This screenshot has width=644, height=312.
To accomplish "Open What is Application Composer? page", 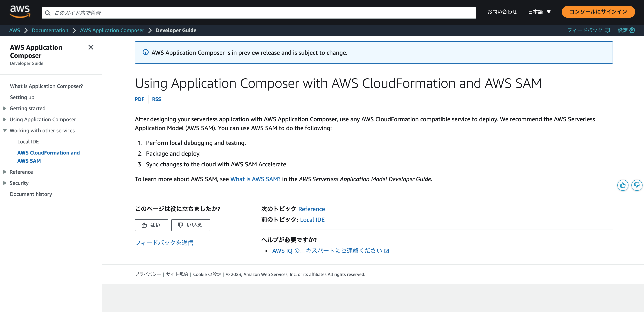I will [x=46, y=86].
